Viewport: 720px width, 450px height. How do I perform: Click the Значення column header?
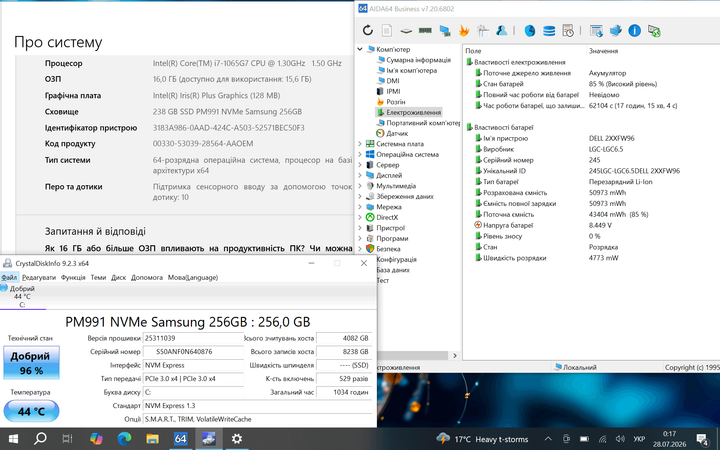point(603,51)
